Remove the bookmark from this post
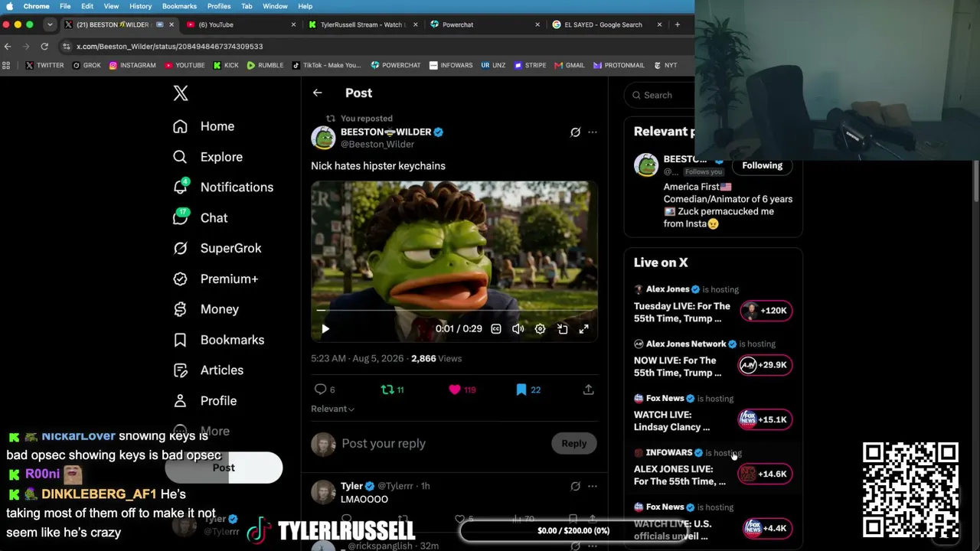980x551 pixels. click(521, 390)
